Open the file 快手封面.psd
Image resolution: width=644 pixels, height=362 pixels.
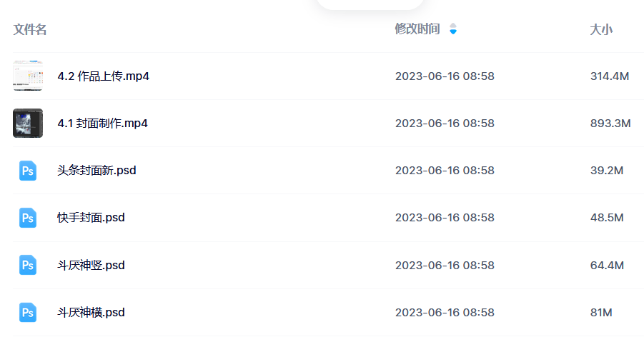tap(91, 218)
